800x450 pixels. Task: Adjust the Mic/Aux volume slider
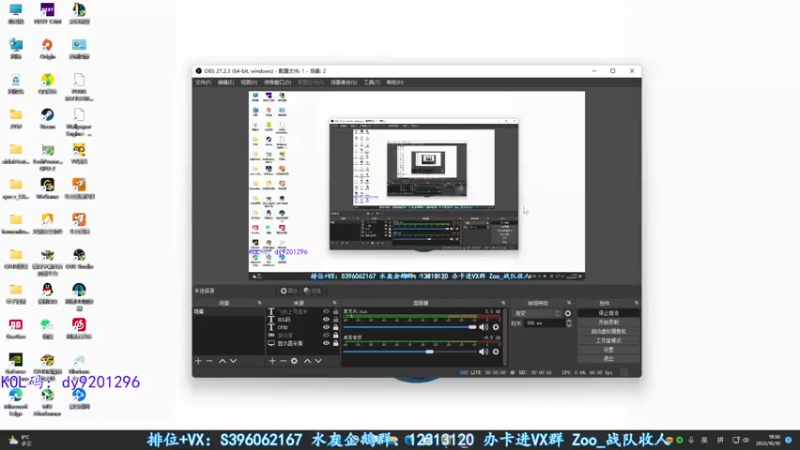[x=410, y=327]
